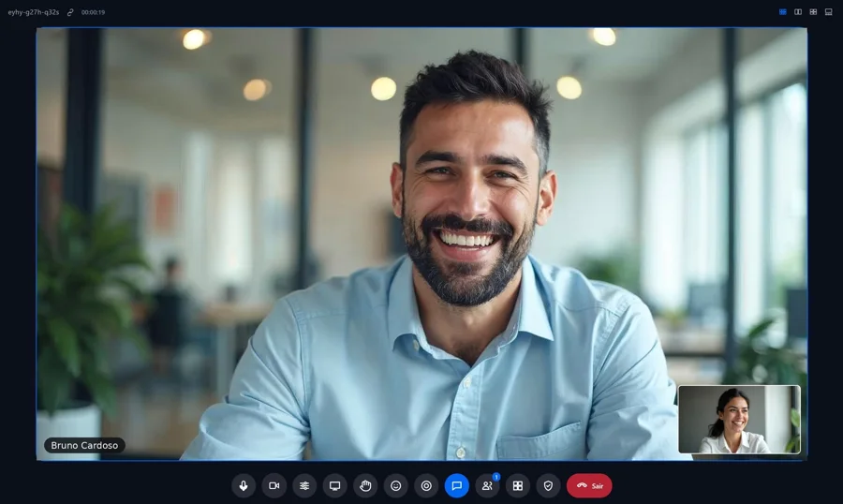Screen dimensions: 843x504
Task: Toggle the chat panel
Action: 457,485
